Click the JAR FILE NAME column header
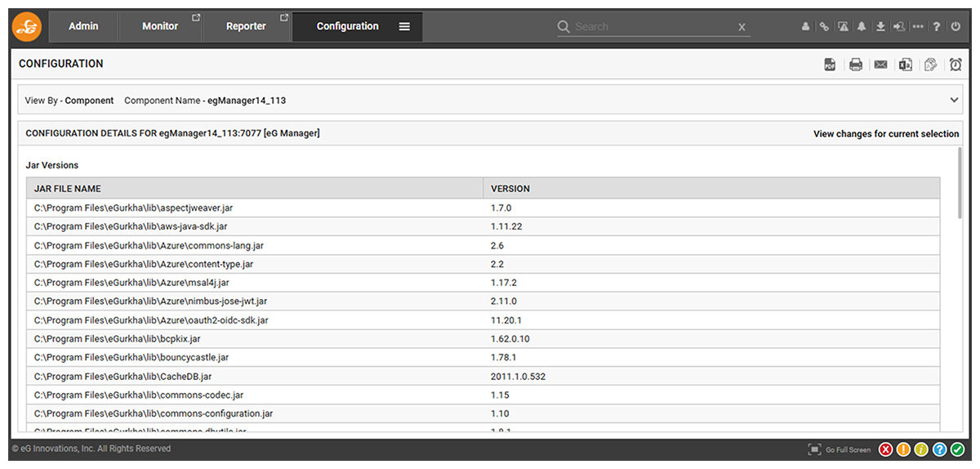This screenshot has height=469, width=980. point(255,189)
